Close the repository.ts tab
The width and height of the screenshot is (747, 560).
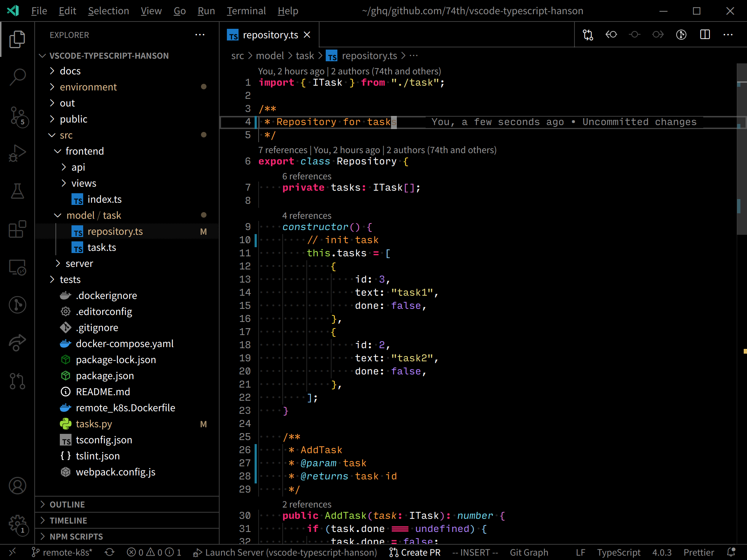coord(307,35)
